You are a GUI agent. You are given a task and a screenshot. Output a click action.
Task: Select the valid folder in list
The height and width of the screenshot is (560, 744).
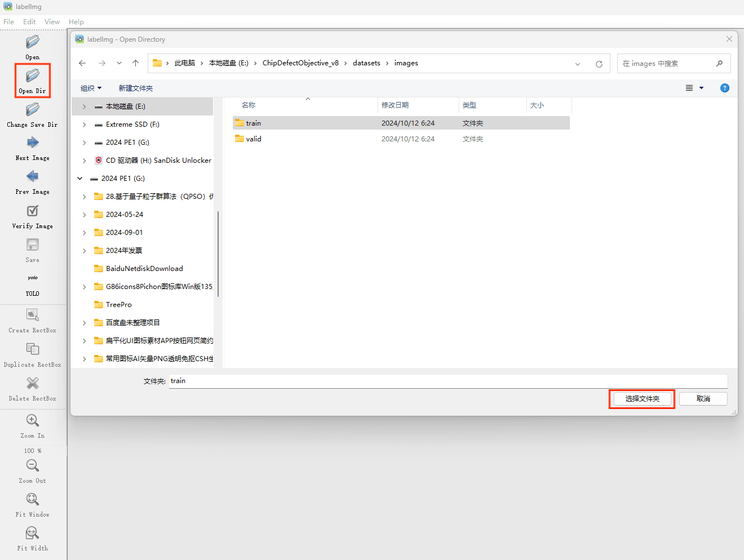[x=254, y=139]
